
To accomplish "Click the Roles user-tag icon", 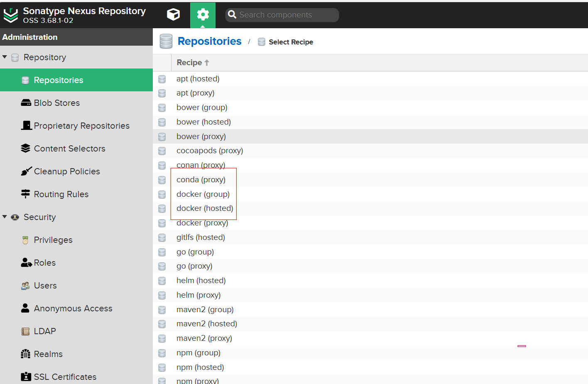I will click(x=26, y=262).
